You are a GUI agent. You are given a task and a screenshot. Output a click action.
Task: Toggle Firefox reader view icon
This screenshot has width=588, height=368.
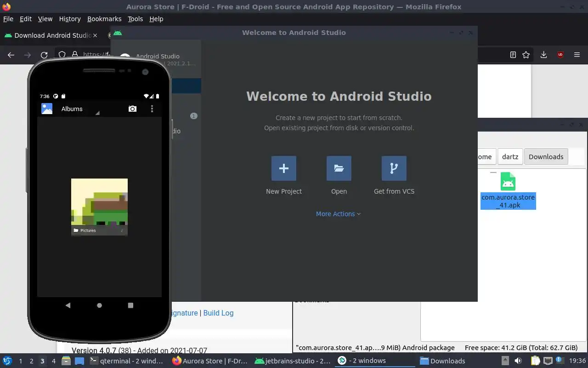(513, 55)
